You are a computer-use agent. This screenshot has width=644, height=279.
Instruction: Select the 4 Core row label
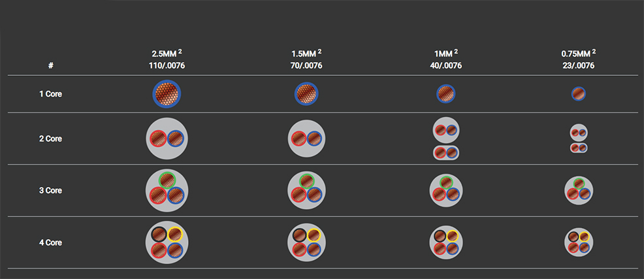pos(50,242)
